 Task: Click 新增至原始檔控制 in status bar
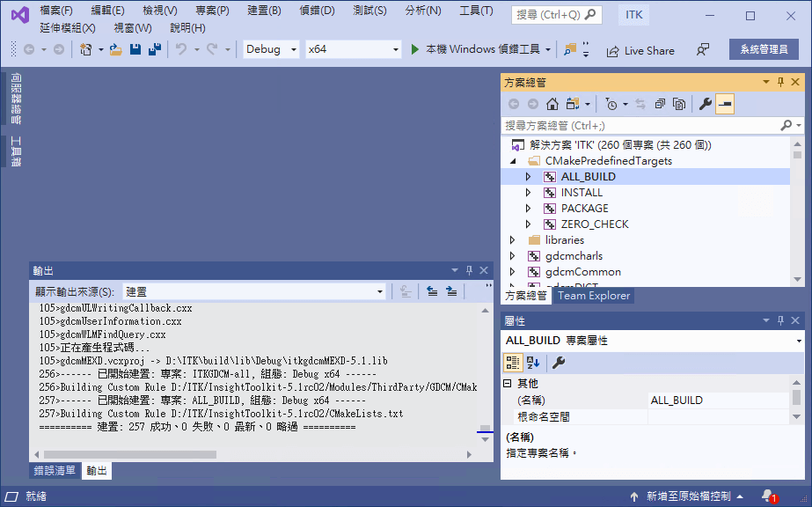[688, 496]
